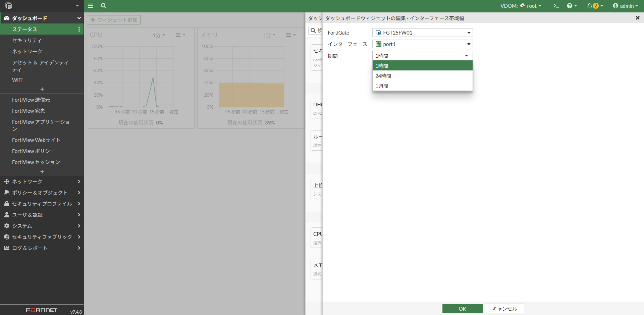The image size is (644, 315).
Task: Expand ログ＆レポート menu
Action: (x=42, y=248)
